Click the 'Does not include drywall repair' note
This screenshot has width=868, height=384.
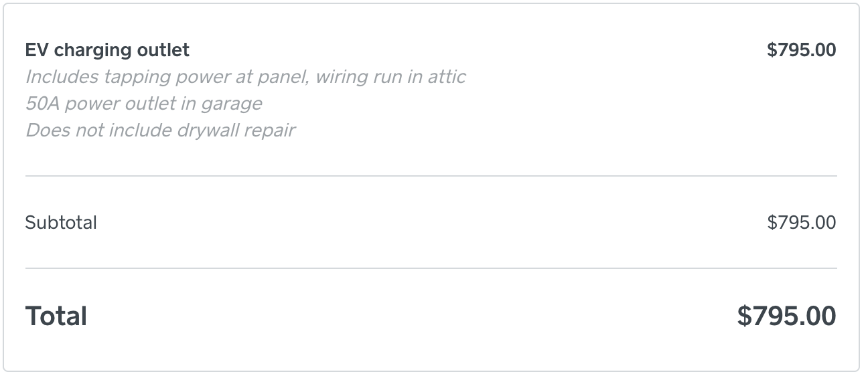tap(160, 130)
